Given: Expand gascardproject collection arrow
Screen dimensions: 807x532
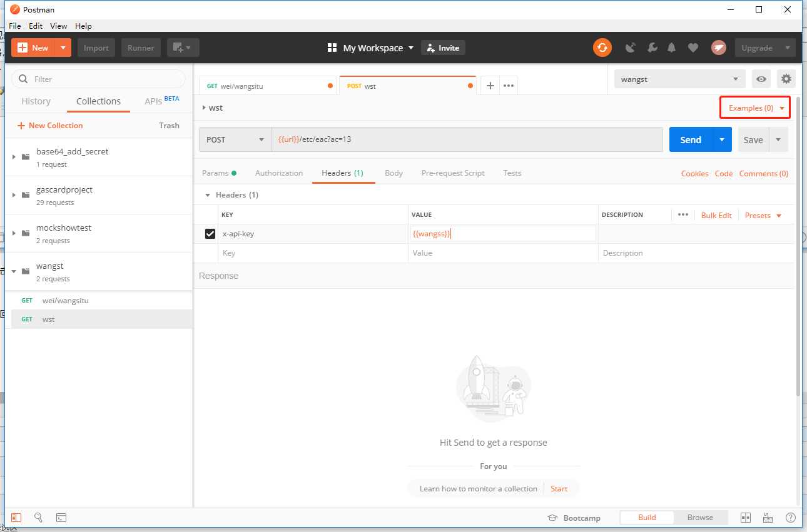Looking at the screenshot, I should pos(14,194).
